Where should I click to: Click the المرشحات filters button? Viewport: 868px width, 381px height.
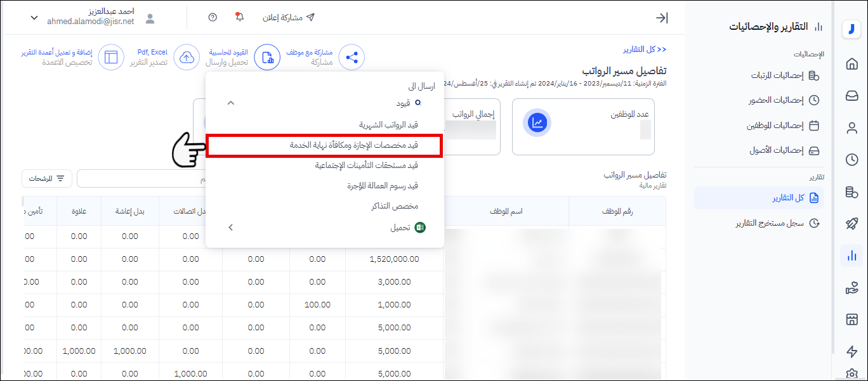coord(47,179)
